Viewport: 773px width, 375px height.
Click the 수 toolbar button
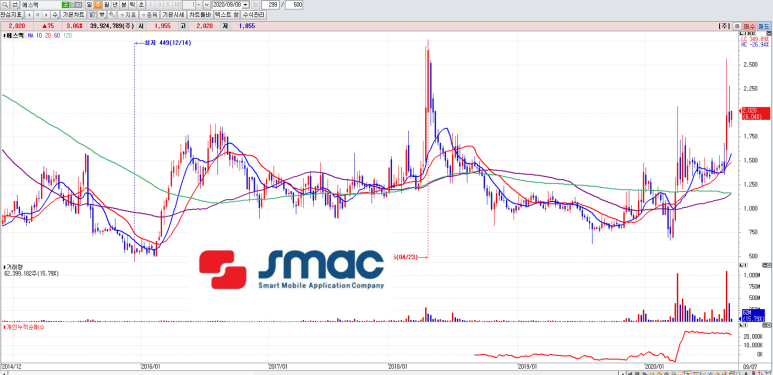55,15
